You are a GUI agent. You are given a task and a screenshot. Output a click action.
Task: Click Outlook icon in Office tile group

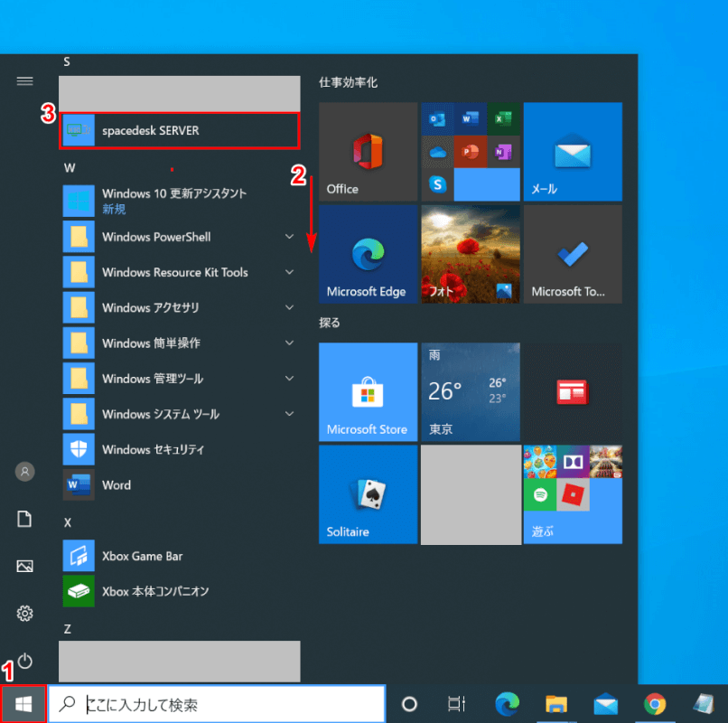[437, 119]
